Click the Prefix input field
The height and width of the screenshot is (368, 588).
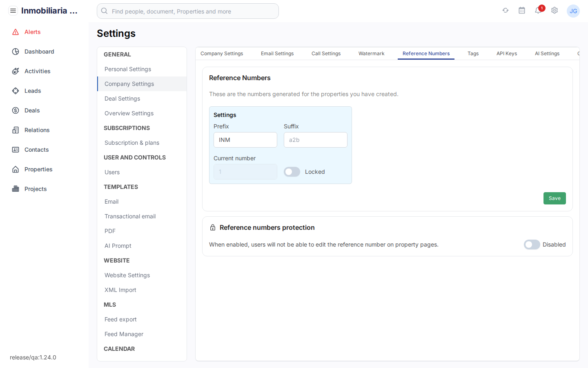tap(245, 140)
